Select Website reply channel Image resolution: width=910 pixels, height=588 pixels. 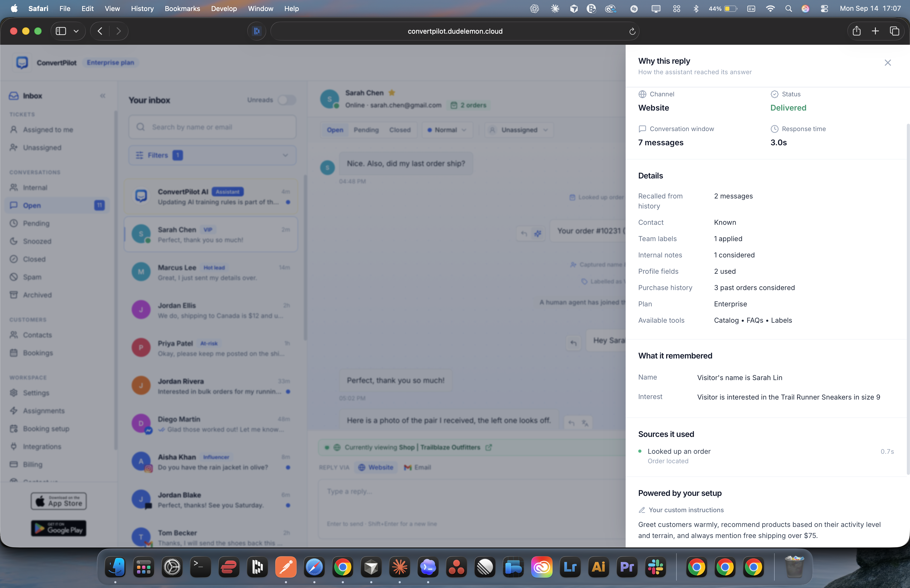(376, 467)
